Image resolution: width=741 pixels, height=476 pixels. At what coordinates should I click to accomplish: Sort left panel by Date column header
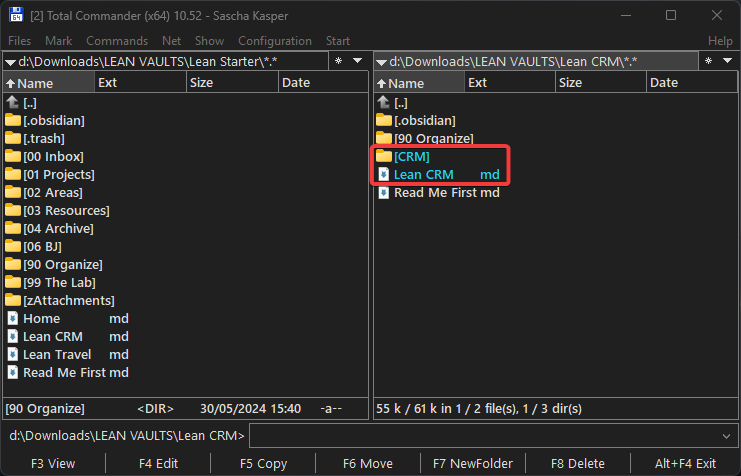(x=323, y=83)
